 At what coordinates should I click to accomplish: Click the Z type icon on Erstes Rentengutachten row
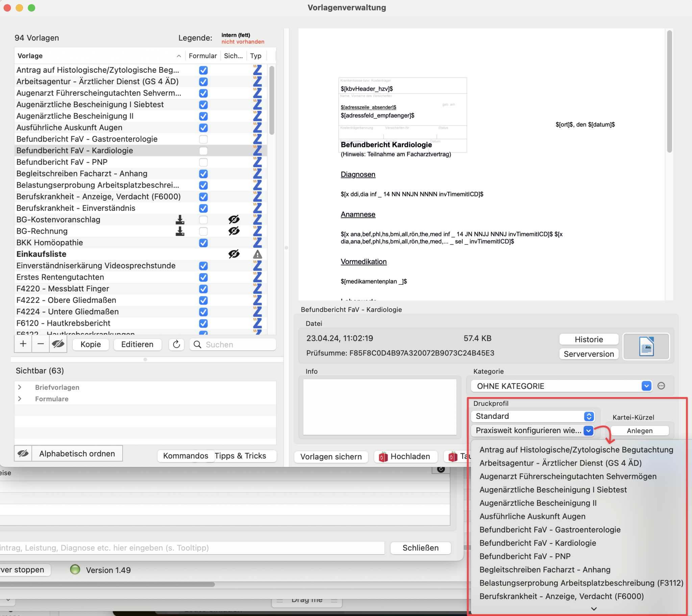pyautogui.click(x=257, y=277)
